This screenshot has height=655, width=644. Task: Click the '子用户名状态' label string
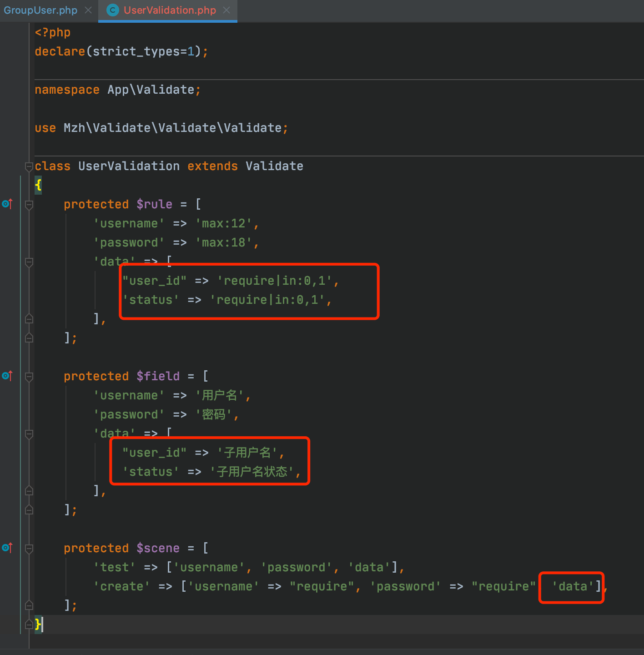252,472
